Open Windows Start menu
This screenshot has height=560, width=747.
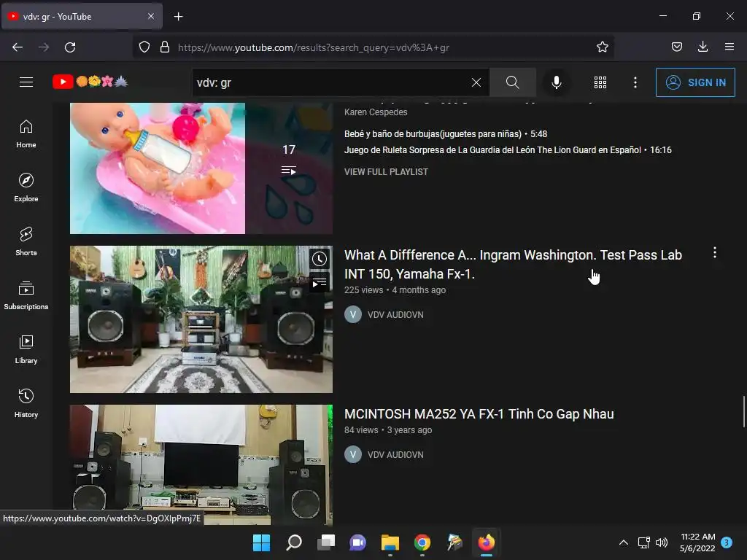point(261,542)
